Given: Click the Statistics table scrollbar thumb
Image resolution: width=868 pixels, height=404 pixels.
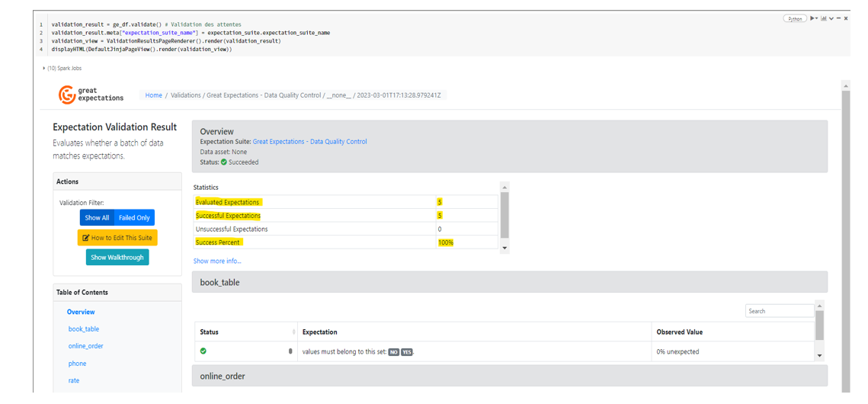Looking at the screenshot, I should point(504,215).
